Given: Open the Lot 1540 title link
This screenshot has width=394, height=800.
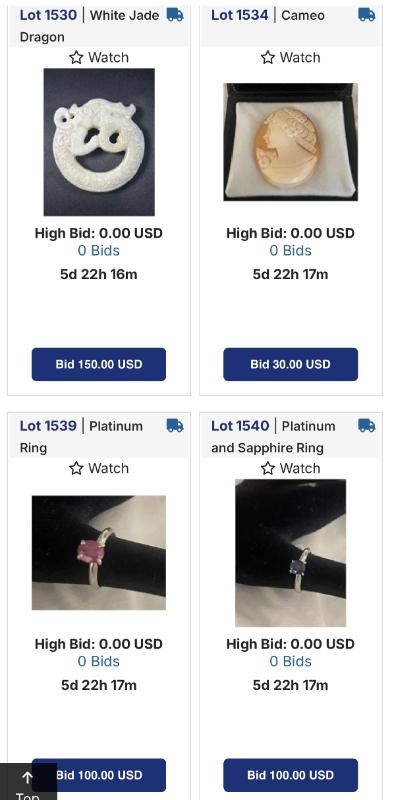Looking at the screenshot, I should tap(239, 426).
